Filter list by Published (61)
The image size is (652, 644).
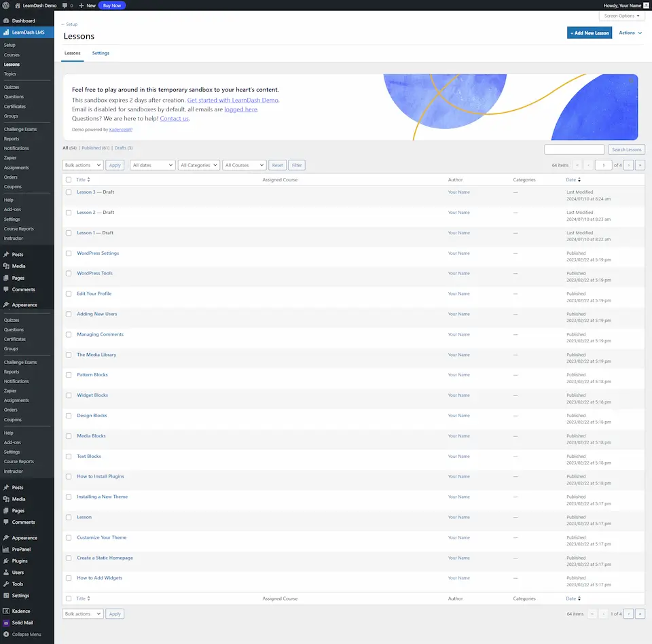(x=95, y=148)
